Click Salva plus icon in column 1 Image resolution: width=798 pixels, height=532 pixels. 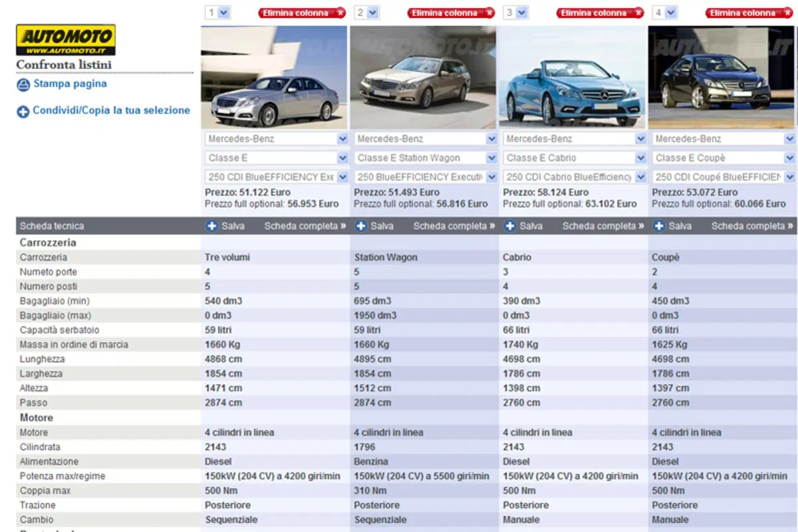point(212,226)
